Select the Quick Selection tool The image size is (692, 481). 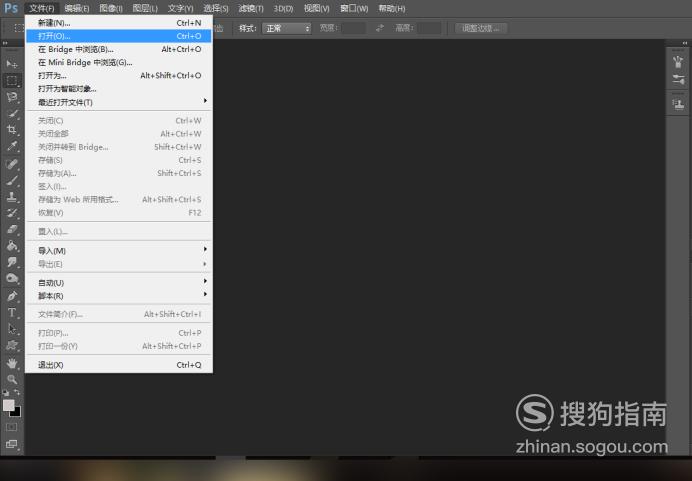click(12, 113)
